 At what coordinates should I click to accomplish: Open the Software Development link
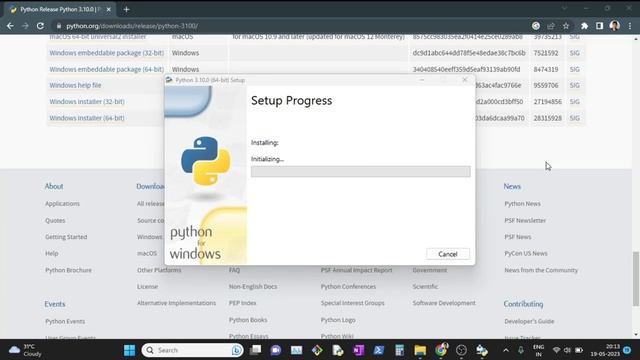[x=444, y=303]
